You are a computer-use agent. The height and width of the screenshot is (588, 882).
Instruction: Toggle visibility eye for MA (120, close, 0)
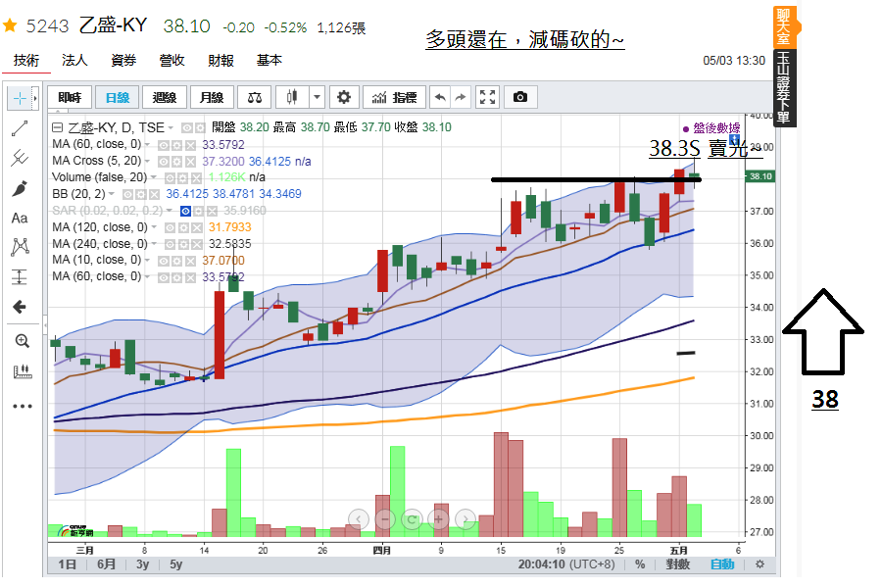coord(170,228)
